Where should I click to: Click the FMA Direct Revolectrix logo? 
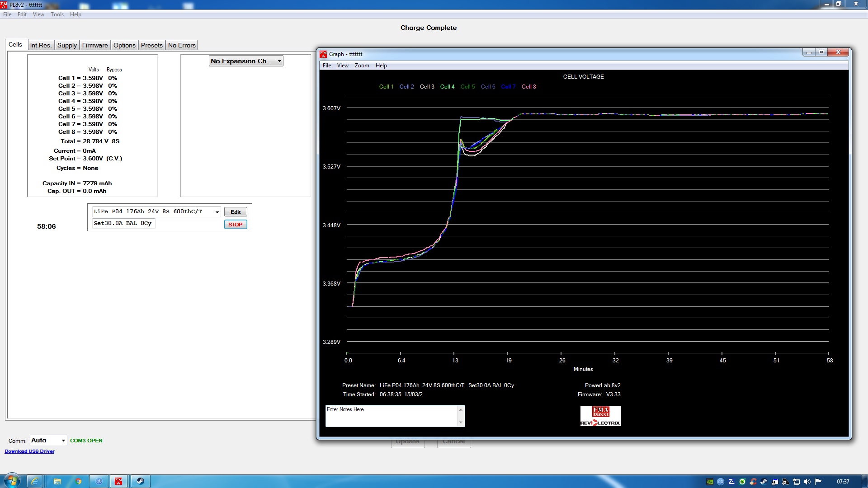click(x=600, y=416)
